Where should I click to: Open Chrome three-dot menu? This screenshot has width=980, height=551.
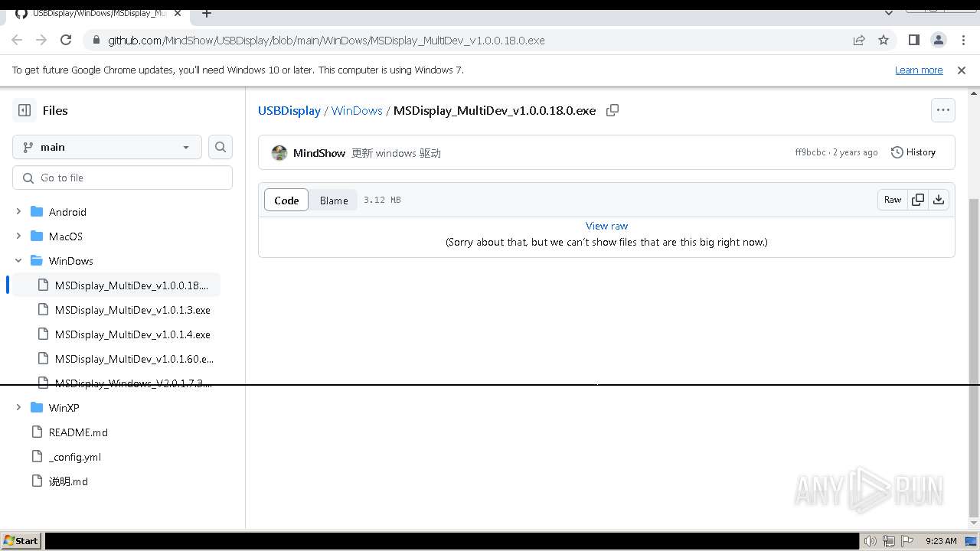pos(963,40)
